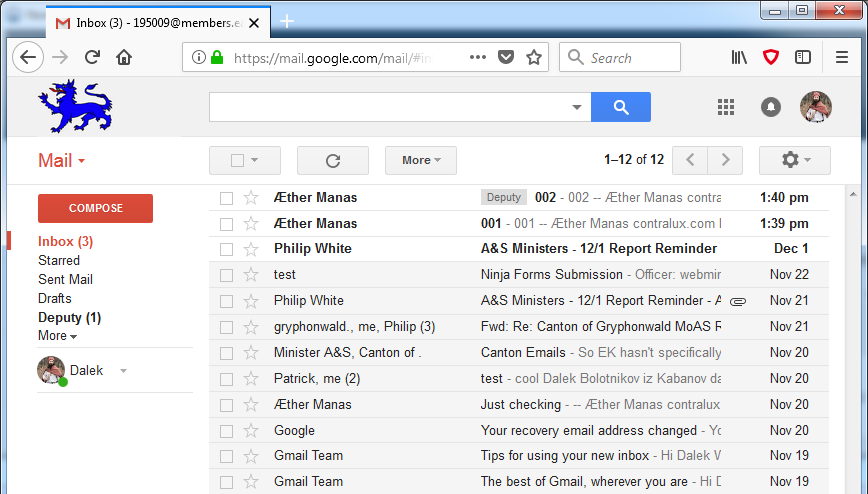Star the Philip White Dec 1 email
Image resolution: width=868 pixels, height=494 pixels.
pos(251,249)
